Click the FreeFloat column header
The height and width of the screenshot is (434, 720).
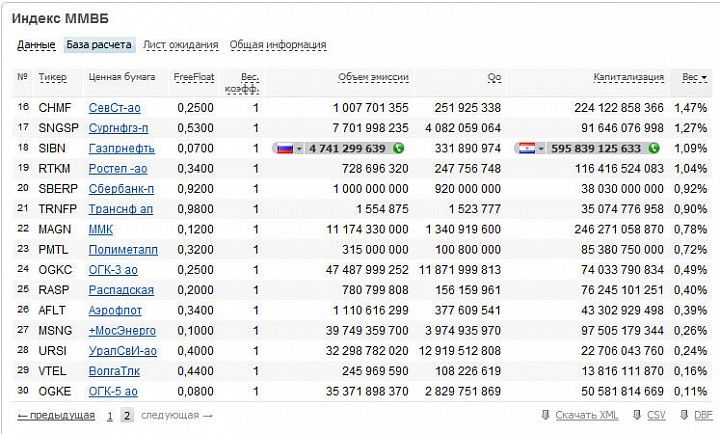tap(194, 77)
